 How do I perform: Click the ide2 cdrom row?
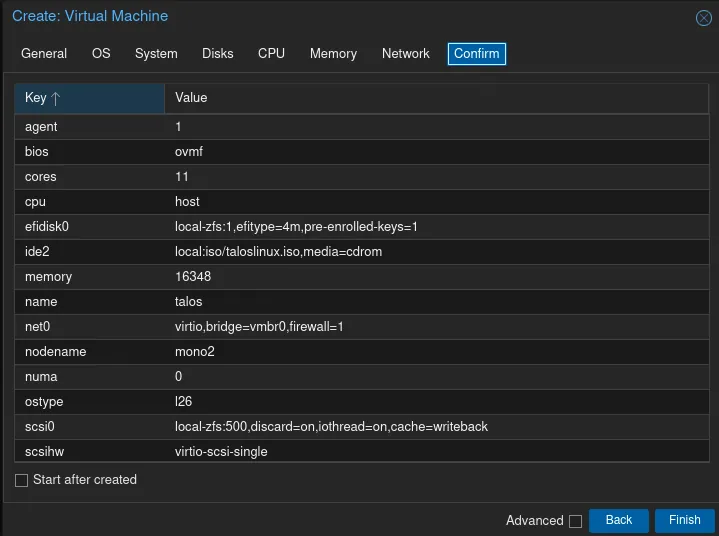pyautogui.click(x=300, y=252)
